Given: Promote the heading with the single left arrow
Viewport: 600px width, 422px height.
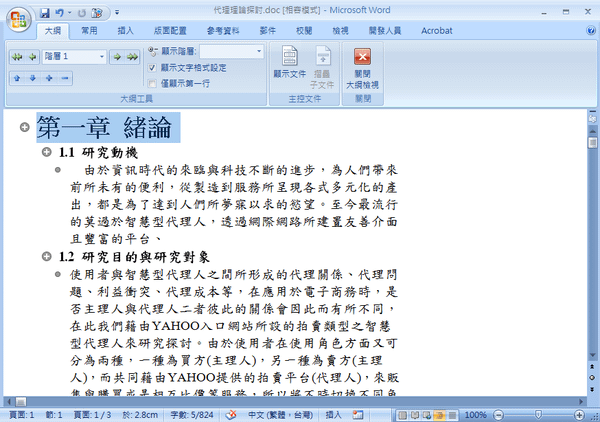Looking at the screenshot, I should [x=33, y=57].
